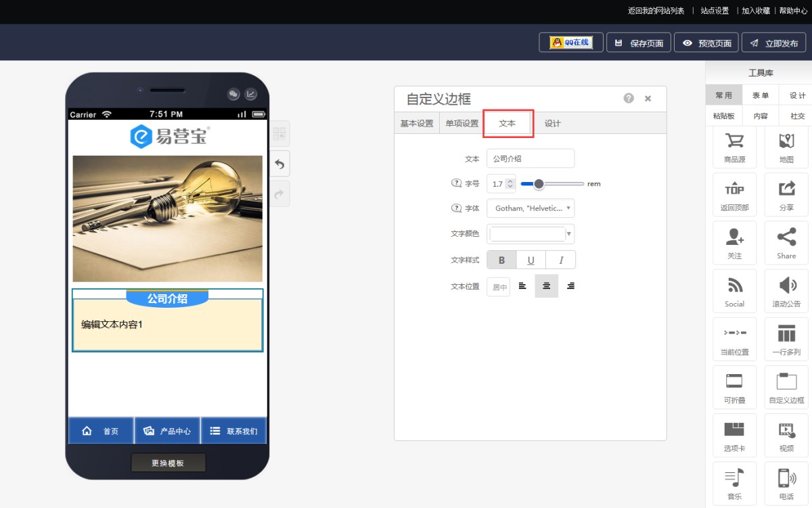812x508 pixels.
Task: Click the 字体 help question icon
Action: (x=456, y=208)
